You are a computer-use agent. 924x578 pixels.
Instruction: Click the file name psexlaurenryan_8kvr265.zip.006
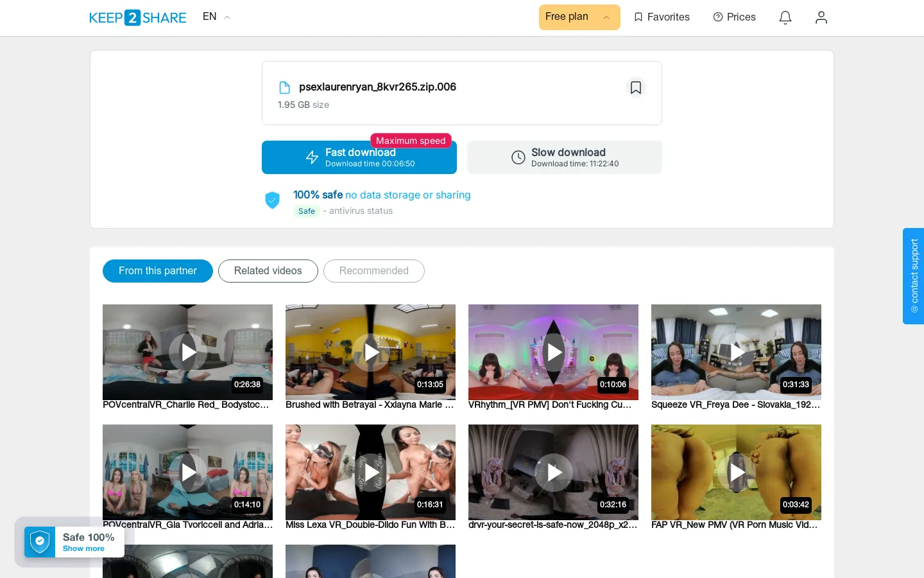[x=377, y=87]
